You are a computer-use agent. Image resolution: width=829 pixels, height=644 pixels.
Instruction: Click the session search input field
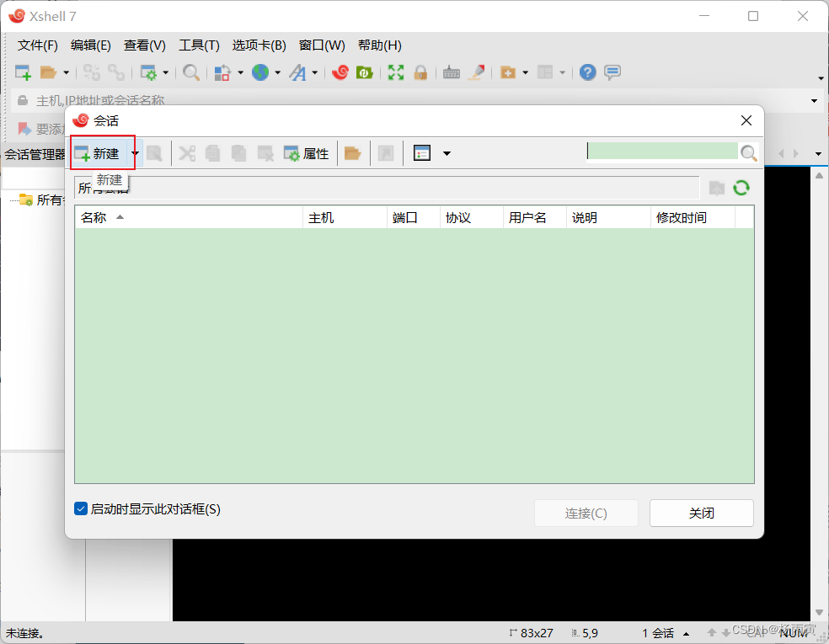coord(662,151)
